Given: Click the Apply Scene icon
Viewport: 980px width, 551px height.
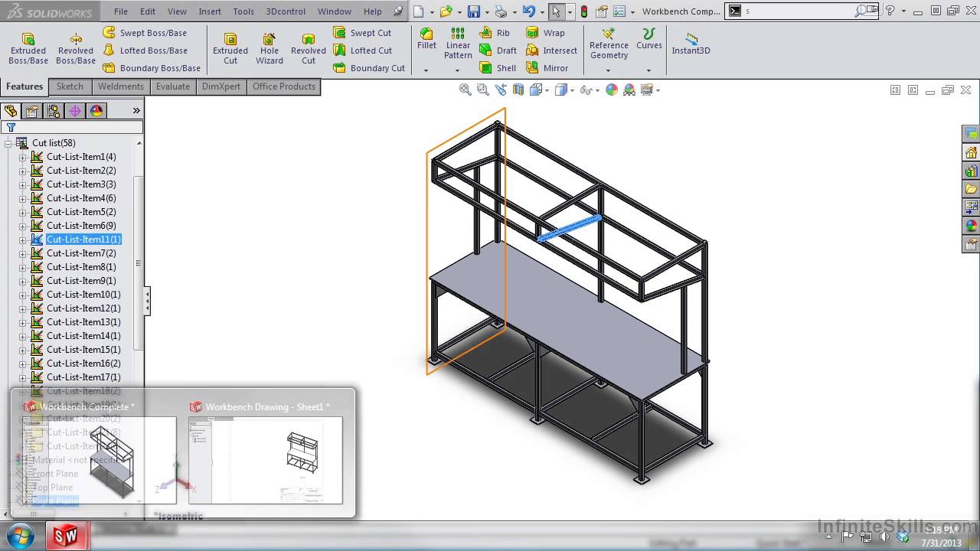Looking at the screenshot, I should coord(629,90).
